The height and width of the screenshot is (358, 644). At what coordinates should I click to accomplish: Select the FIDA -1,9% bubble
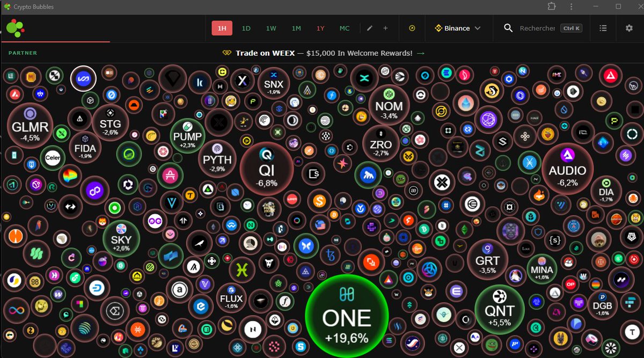pyautogui.click(x=85, y=148)
